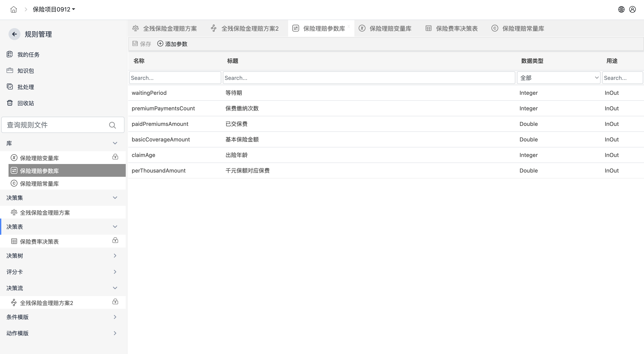Image resolution: width=644 pixels, height=354 pixels.
Task: Click the home icon in breadcrumb
Action: [x=13, y=10]
